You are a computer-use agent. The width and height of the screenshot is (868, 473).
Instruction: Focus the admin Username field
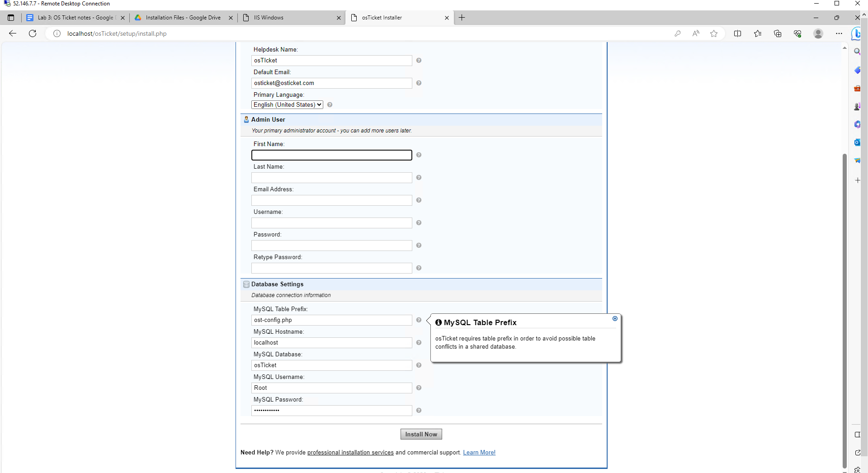click(x=331, y=223)
